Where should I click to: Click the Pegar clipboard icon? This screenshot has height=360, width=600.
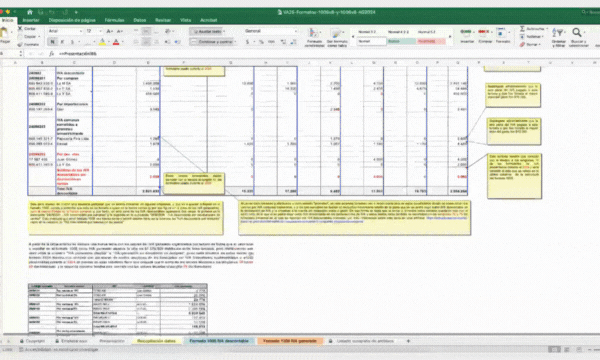(x=4, y=33)
